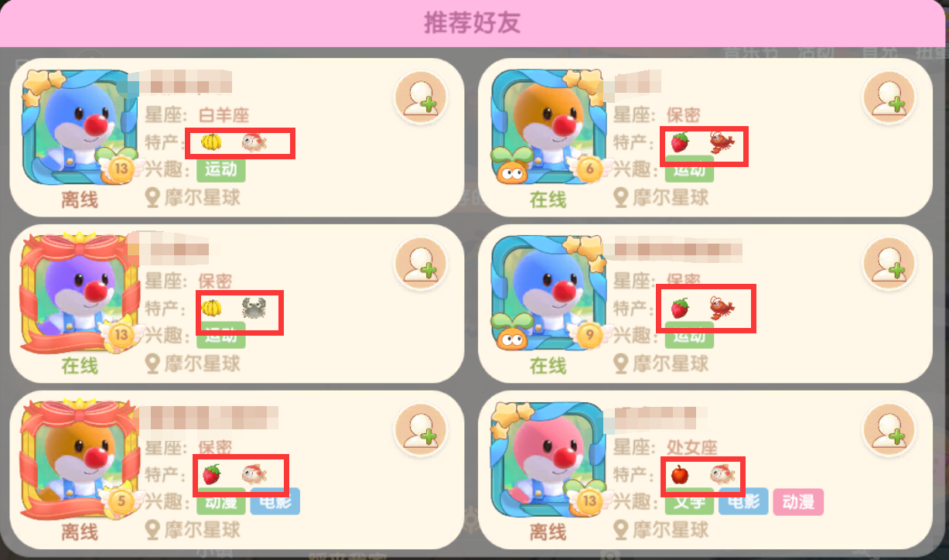Screen dimensions: 949x560
Task: Add the level 6 online player as friend
Action: [x=889, y=97]
